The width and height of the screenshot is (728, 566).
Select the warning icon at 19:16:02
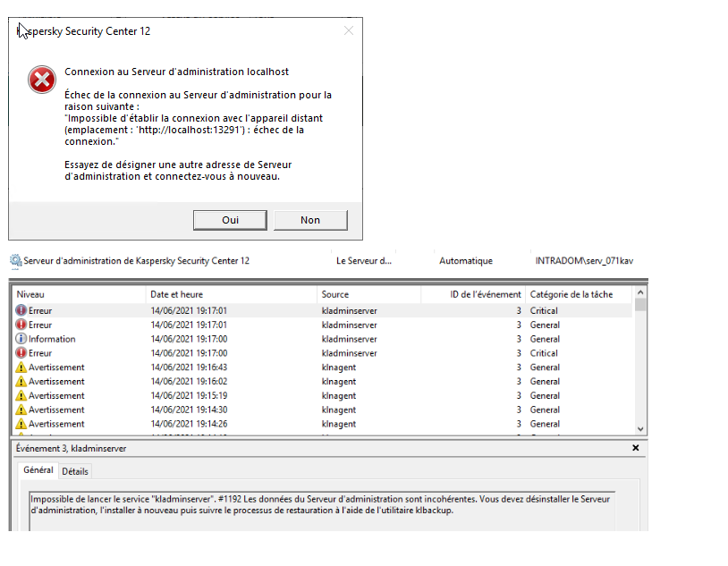pos(21,381)
